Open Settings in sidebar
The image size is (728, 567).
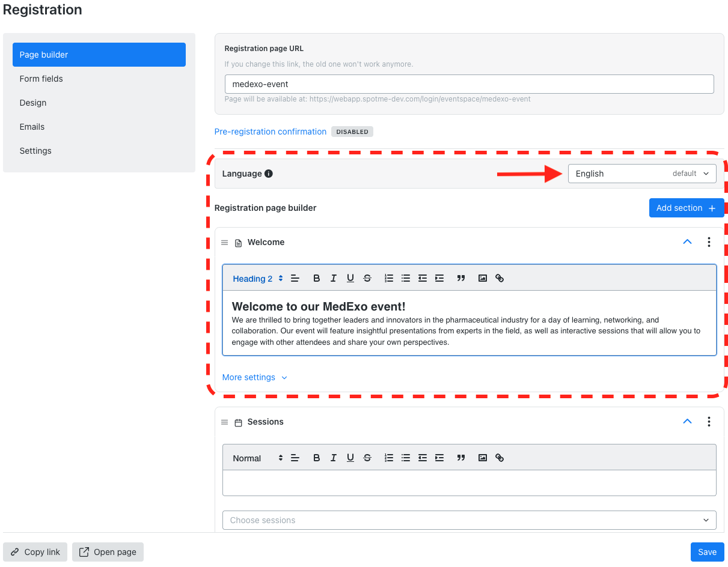pos(99,151)
